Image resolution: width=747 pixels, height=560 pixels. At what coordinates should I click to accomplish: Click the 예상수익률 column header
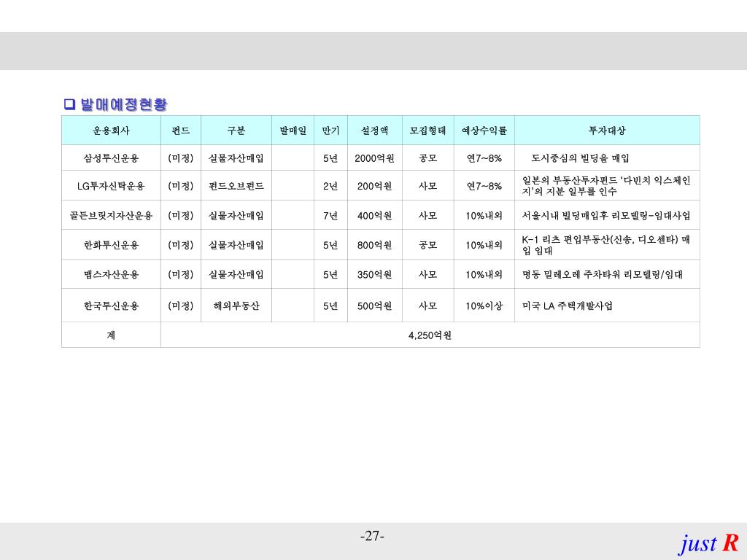point(484,131)
